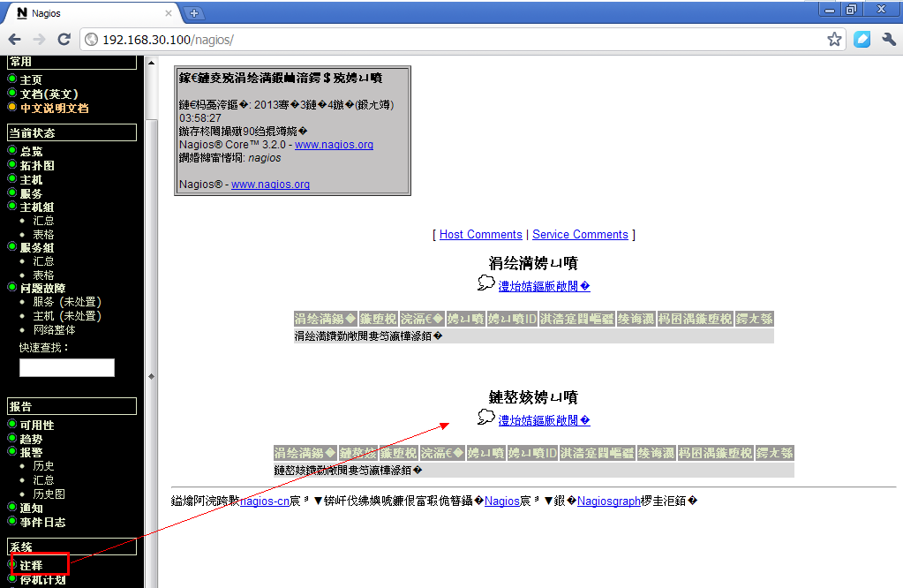Click the orange bullet icon beside 中文说明文档

(x=12, y=107)
